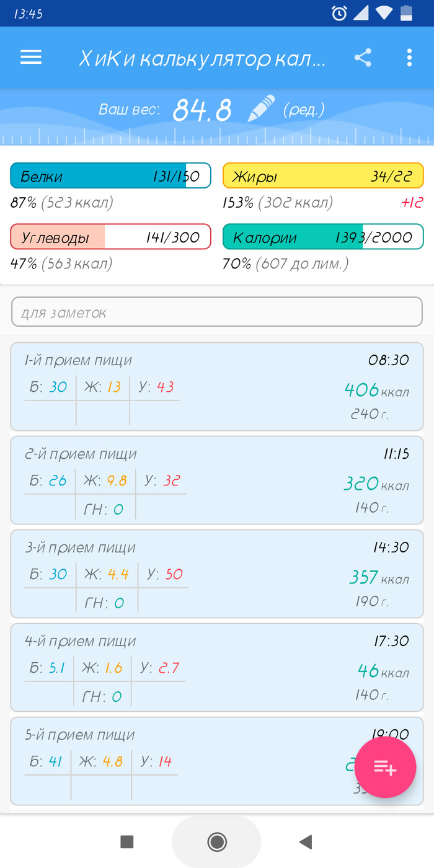Tap the Жиры fat progress bar
This screenshot has height=868, width=434.
pyautogui.click(x=323, y=176)
